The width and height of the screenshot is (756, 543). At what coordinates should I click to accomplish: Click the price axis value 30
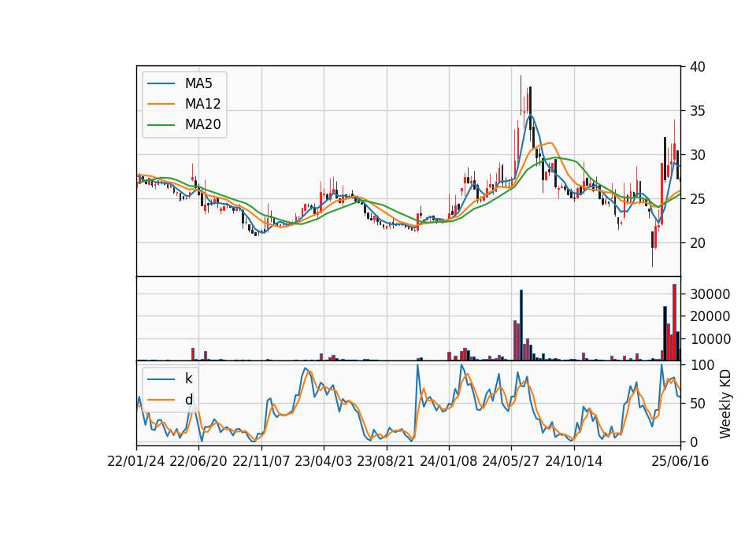pyautogui.click(x=697, y=155)
